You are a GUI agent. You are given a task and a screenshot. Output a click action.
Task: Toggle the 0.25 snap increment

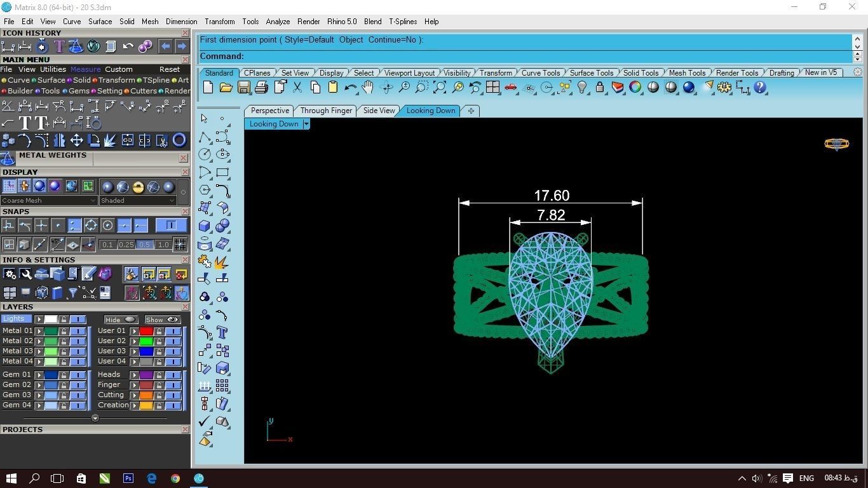click(126, 245)
